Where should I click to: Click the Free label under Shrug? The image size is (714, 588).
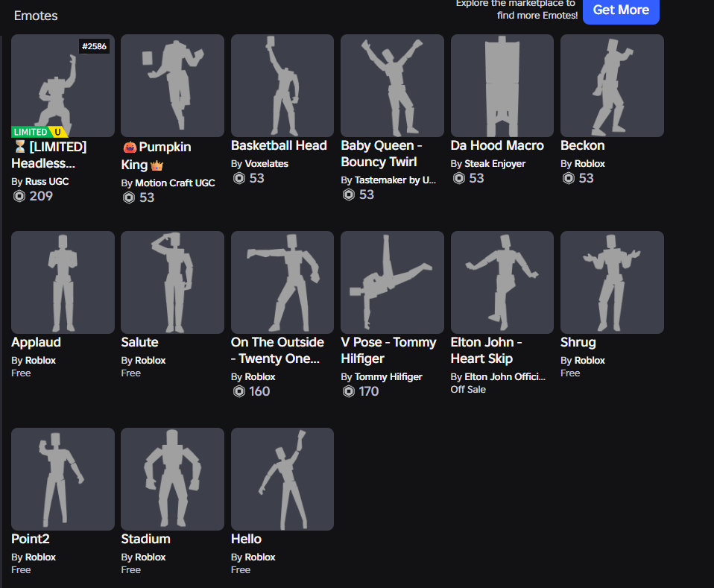click(x=570, y=373)
